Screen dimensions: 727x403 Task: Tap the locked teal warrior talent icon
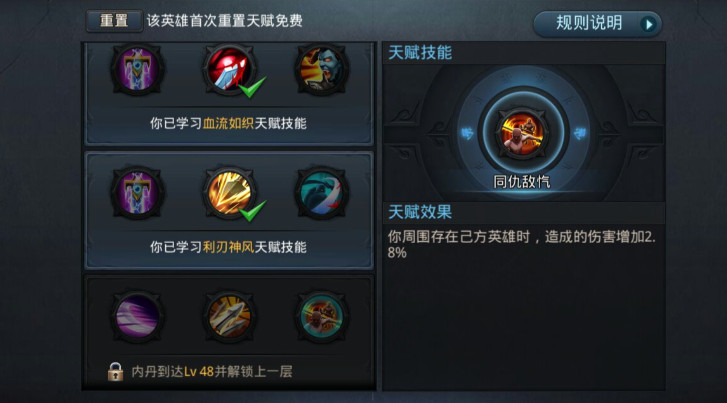coord(321,316)
